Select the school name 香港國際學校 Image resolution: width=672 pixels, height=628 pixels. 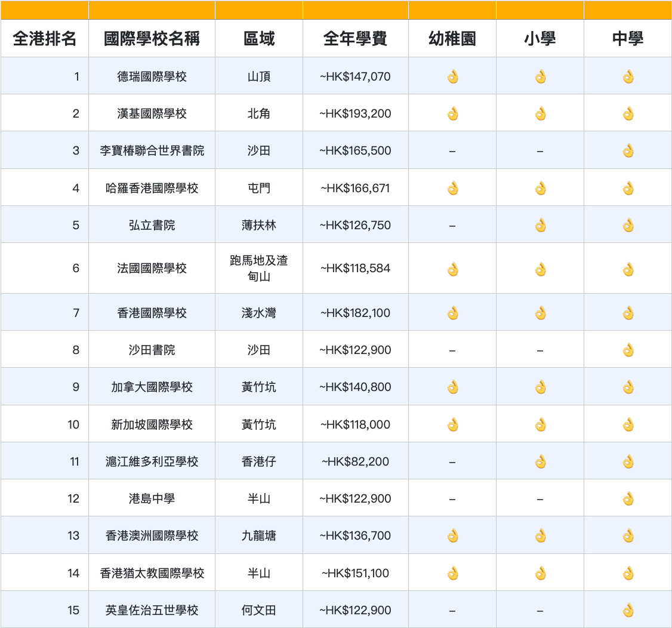click(152, 313)
